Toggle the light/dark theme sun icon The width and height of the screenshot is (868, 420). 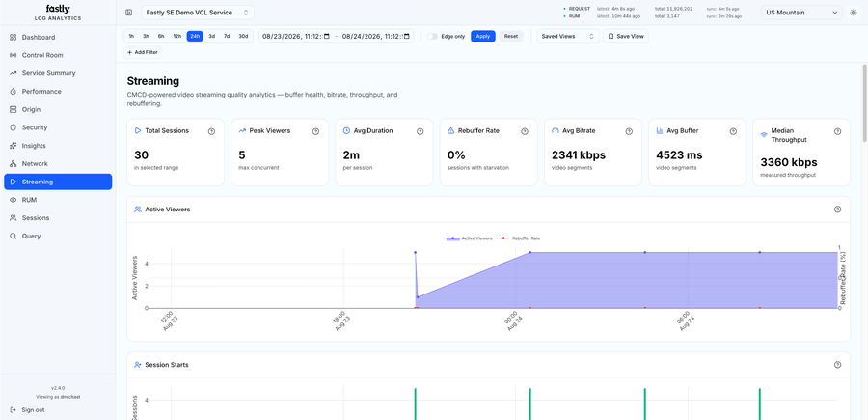click(854, 13)
